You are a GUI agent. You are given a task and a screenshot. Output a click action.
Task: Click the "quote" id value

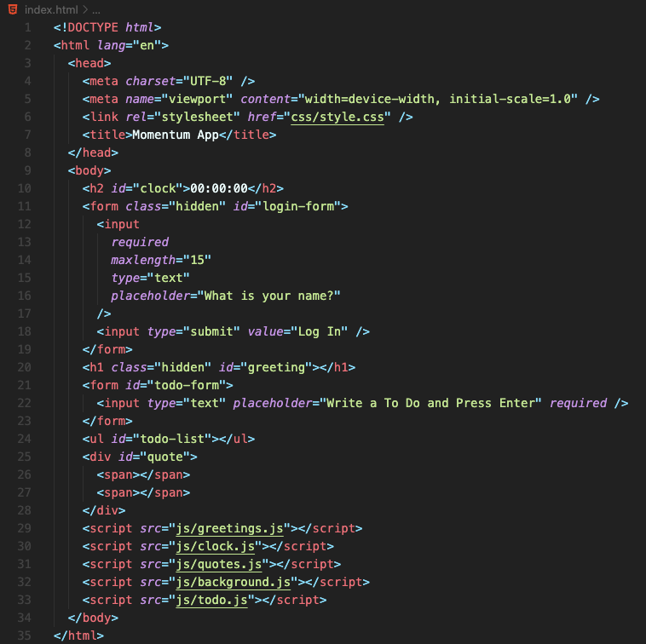(x=164, y=457)
